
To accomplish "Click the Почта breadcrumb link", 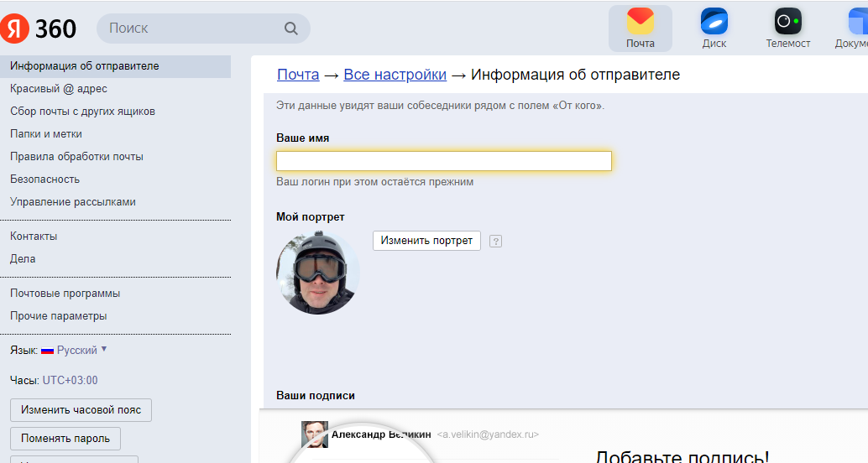I will click(298, 74).
